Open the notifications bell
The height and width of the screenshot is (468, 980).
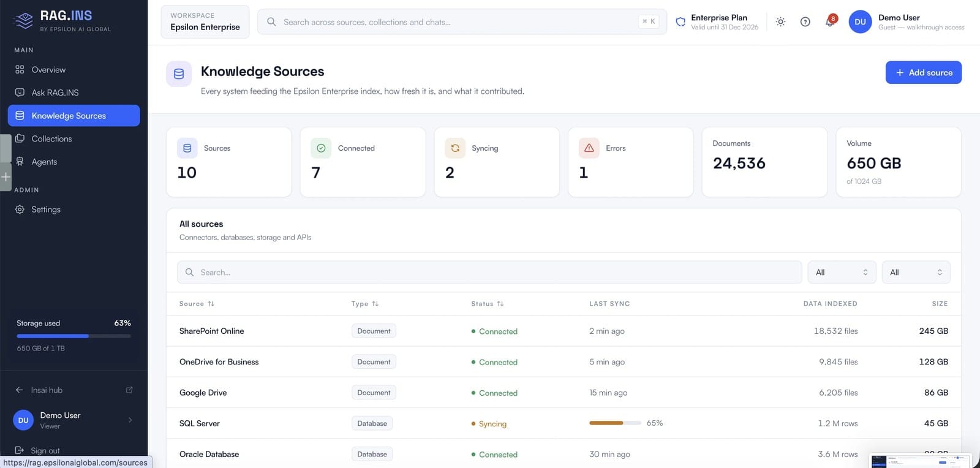point(830,22)
